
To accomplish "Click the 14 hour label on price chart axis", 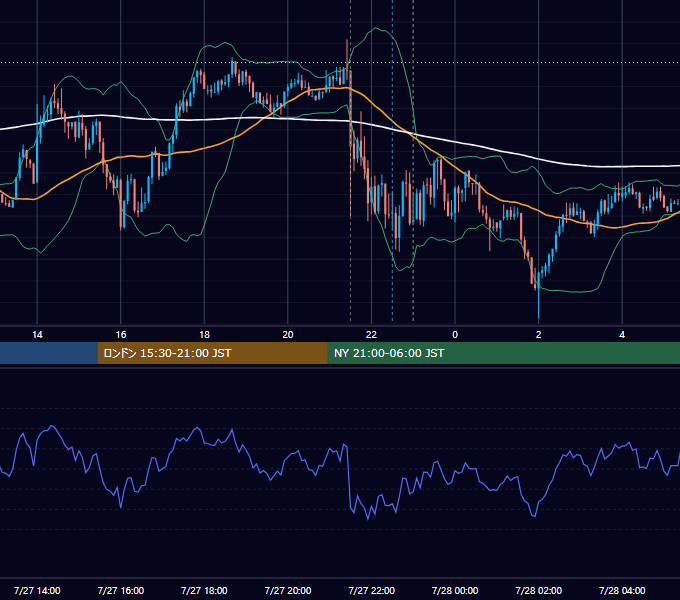I will (37, 335).
